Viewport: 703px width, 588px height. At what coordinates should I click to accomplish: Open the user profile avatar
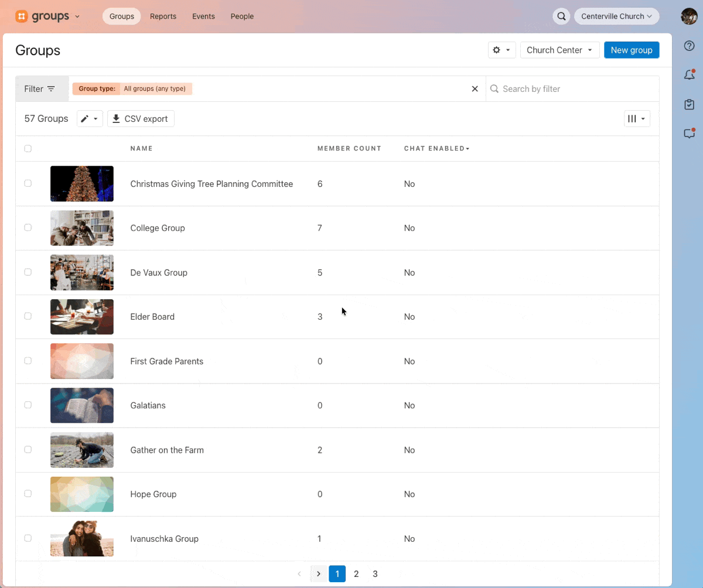pyautogui.click(x=689, y=16)
